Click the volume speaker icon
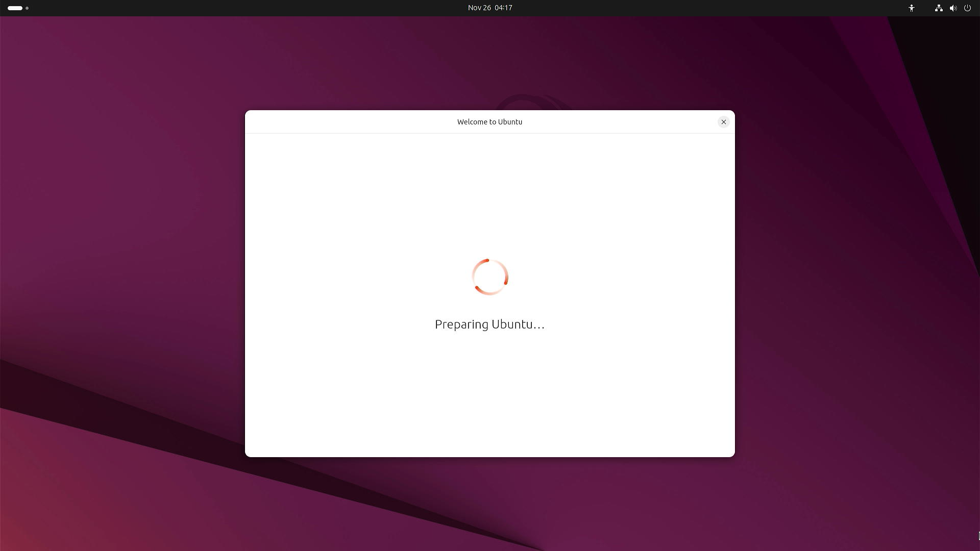This screenshot has height=551, width=980. coord(953,8)
